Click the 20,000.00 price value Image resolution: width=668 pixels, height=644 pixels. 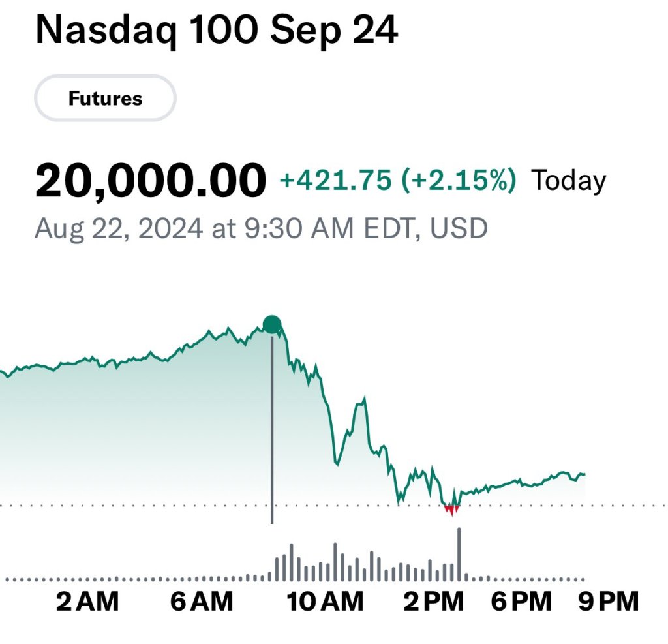click(x=151, y=181)
